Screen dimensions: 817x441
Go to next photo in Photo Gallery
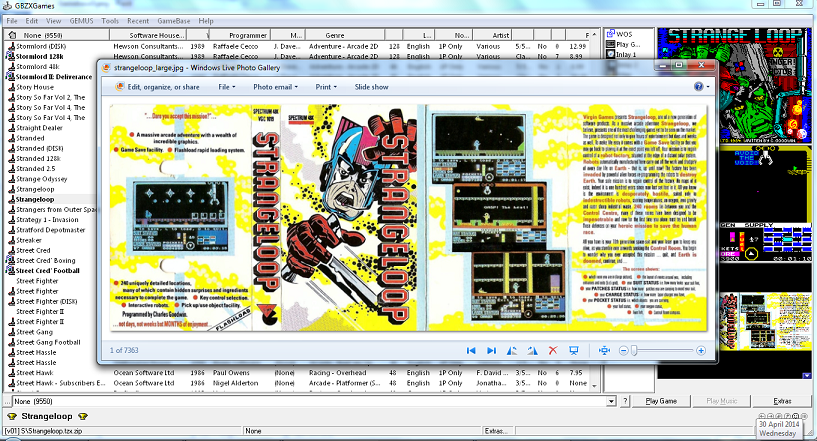click(x=491, y=351)
